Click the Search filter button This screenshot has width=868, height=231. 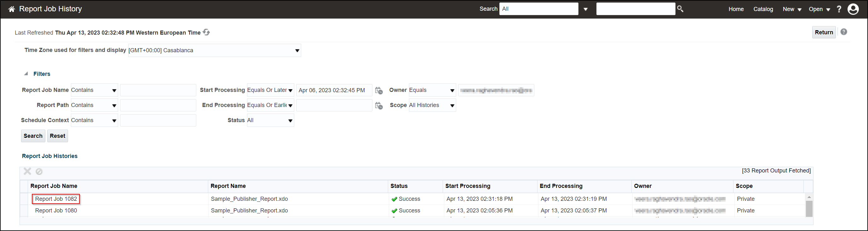[33, 136]
